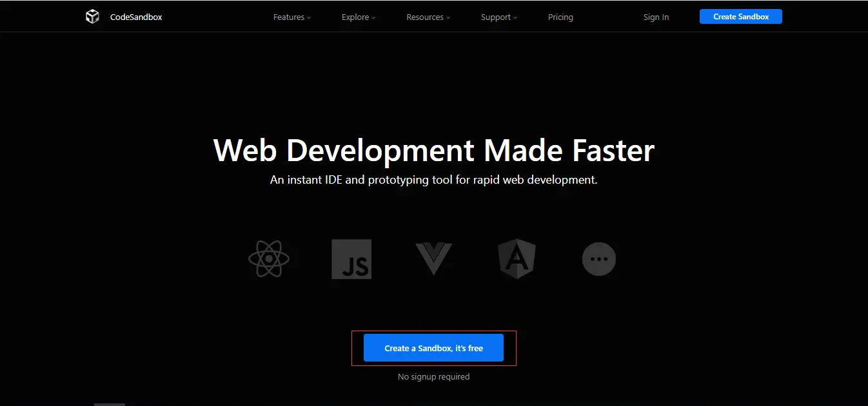This screenshot has height=406, width=868.
Task: Select the React atom icon
Action: pos(269,259)
